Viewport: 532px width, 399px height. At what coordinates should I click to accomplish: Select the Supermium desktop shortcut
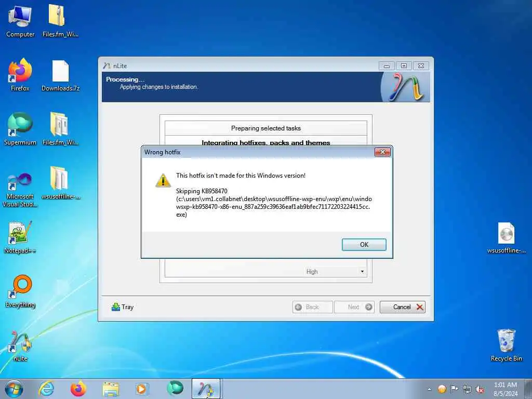pos(20,129)
